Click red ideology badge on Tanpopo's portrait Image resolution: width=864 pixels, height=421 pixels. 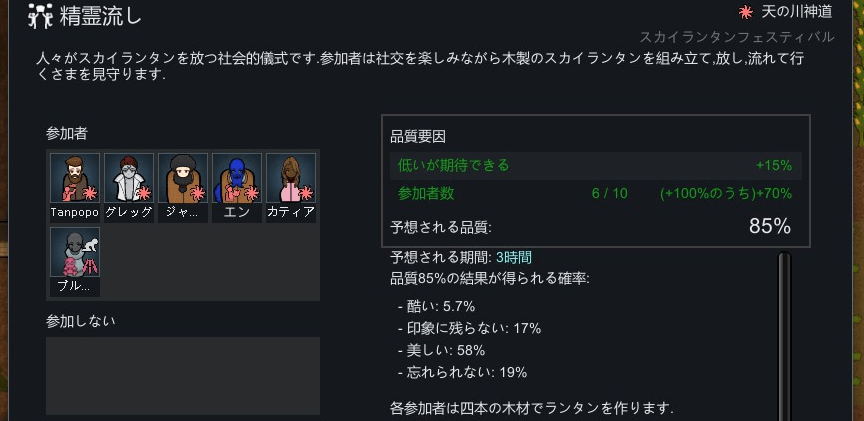[89, 193]
